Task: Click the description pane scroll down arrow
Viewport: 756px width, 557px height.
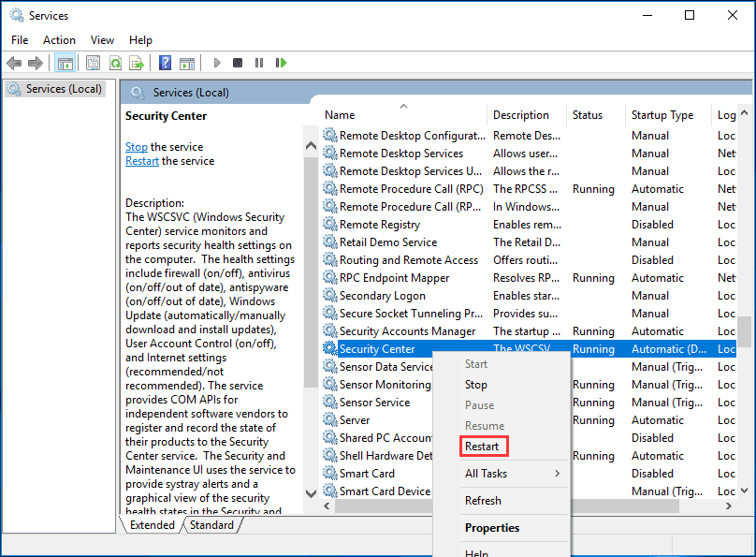Action: 311,493
